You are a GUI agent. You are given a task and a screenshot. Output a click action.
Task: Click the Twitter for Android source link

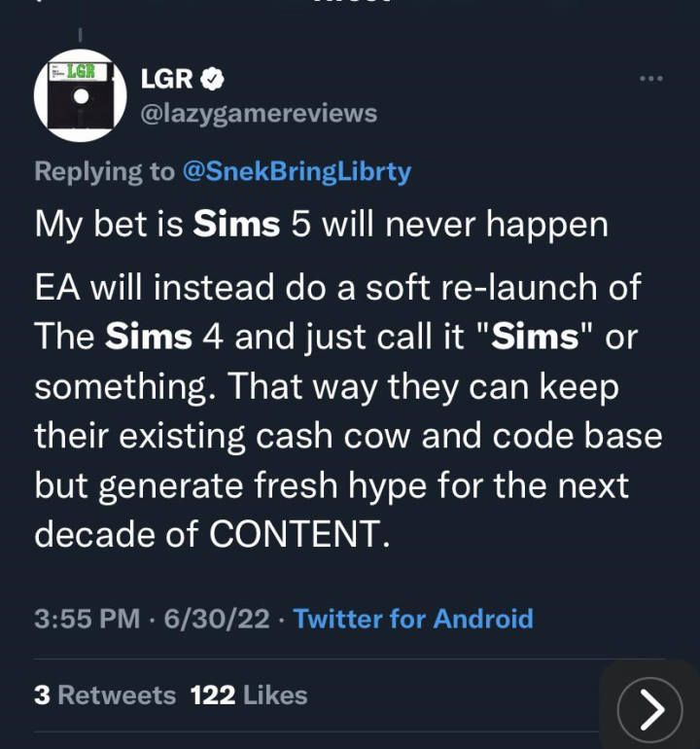tap(413, 619)
